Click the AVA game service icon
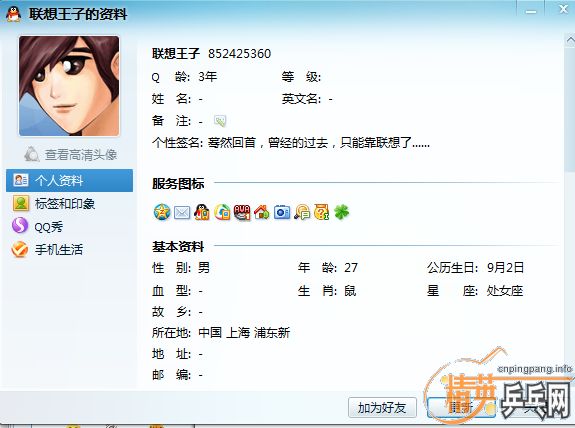The height and width of the screenshot is (428, 575). click(x=242, y=212)
